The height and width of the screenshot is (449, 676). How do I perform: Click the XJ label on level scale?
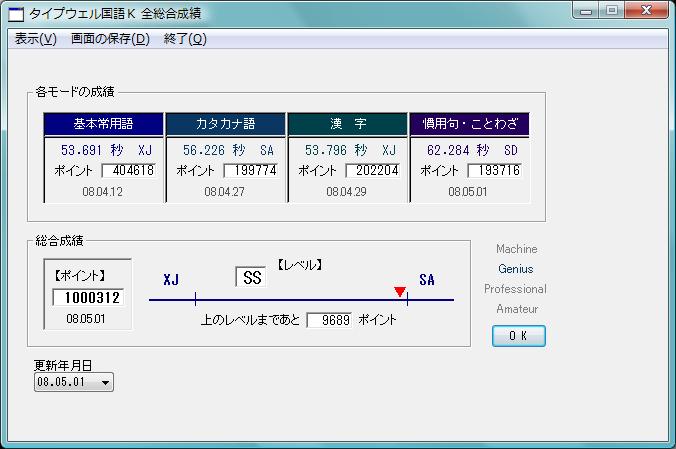(171, 280)
